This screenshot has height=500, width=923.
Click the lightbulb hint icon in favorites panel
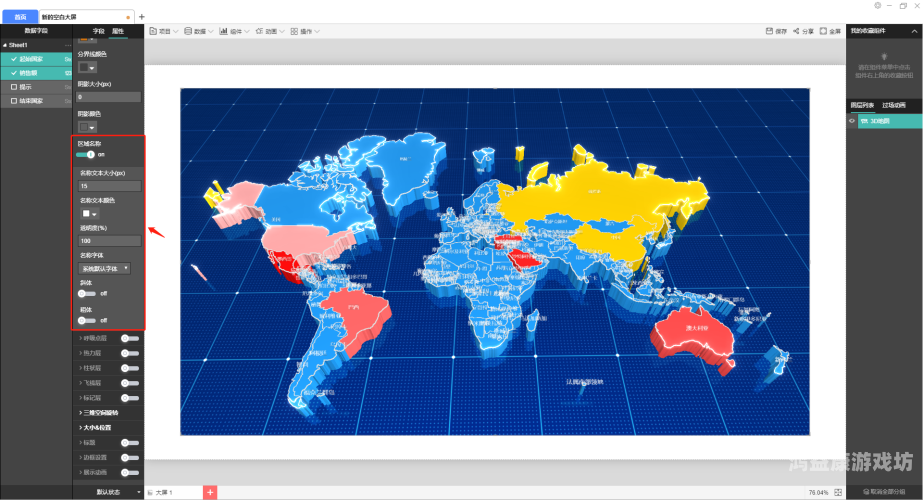pos(884,57)
